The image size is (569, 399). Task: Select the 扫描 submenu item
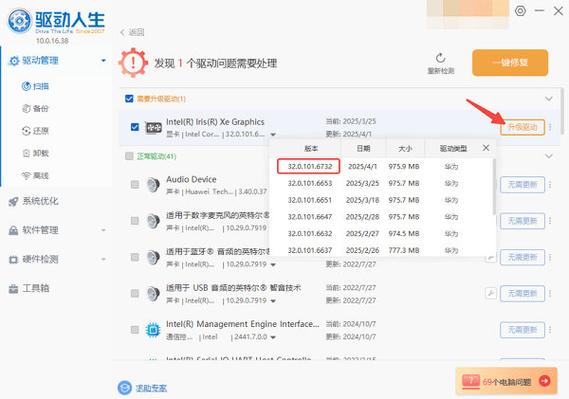[36, 86]
